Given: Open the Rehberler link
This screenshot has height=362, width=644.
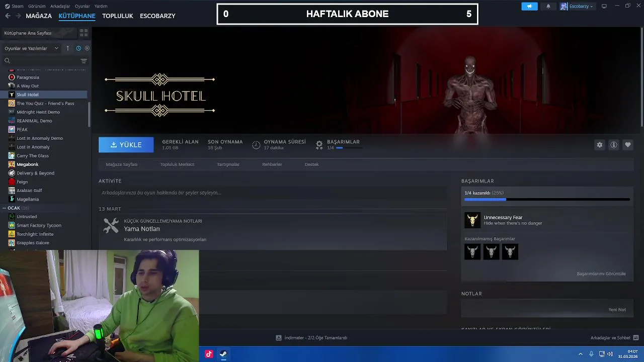Looking at the screenshot, I should (272, 164).
